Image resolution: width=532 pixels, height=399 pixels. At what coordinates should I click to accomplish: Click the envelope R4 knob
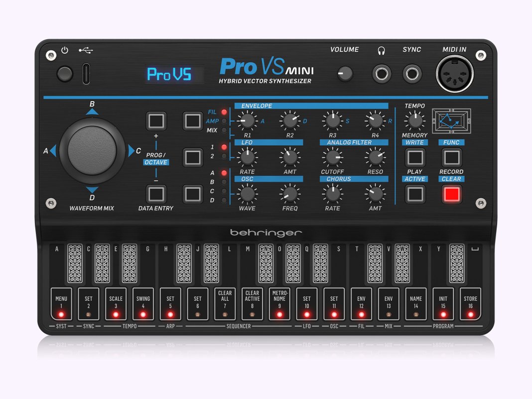pos(375,121)
